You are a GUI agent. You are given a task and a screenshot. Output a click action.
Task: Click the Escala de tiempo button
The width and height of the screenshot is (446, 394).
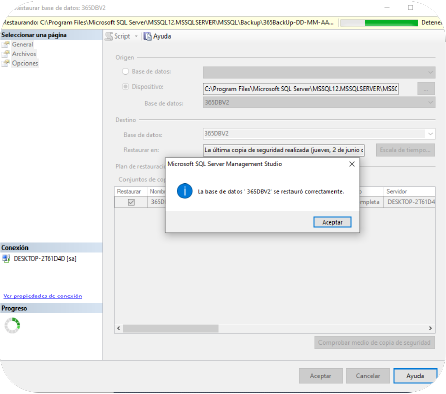[x=405, y=150]
